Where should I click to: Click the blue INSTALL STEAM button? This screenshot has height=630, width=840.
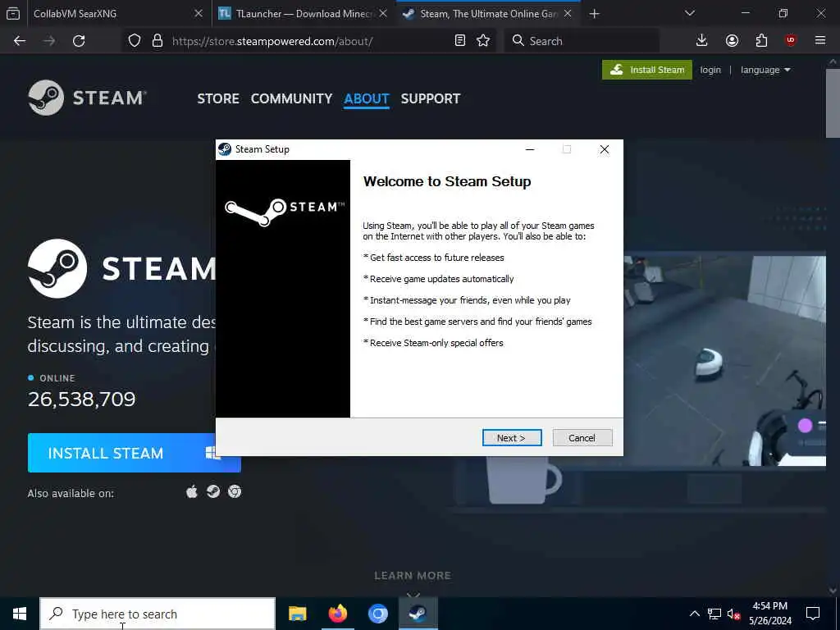point(134,453)
